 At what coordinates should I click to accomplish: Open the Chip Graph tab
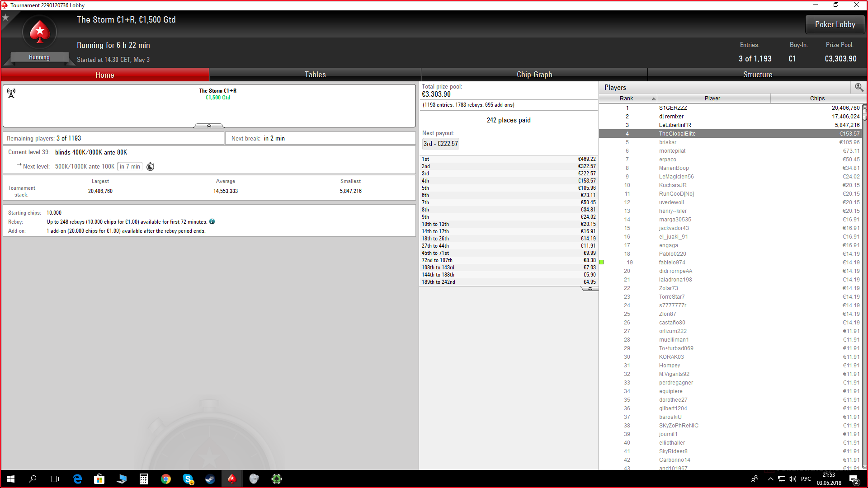click(534, 75)
